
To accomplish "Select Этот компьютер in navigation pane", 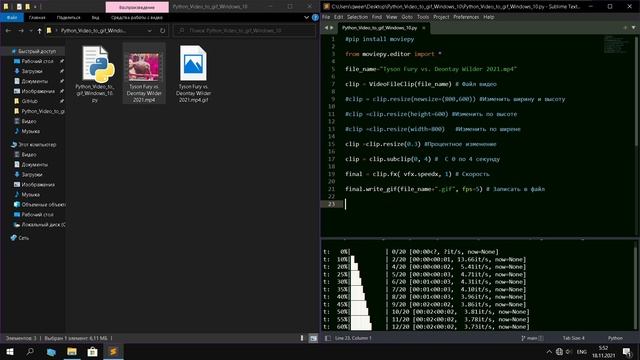I will click(x=37, y=144).
